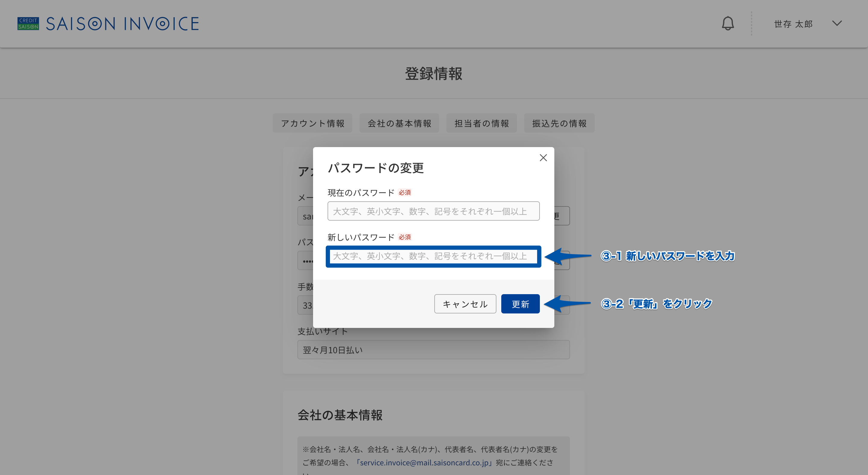
Task: Click the Credit Saison logo badge
Action: (28, 24)
